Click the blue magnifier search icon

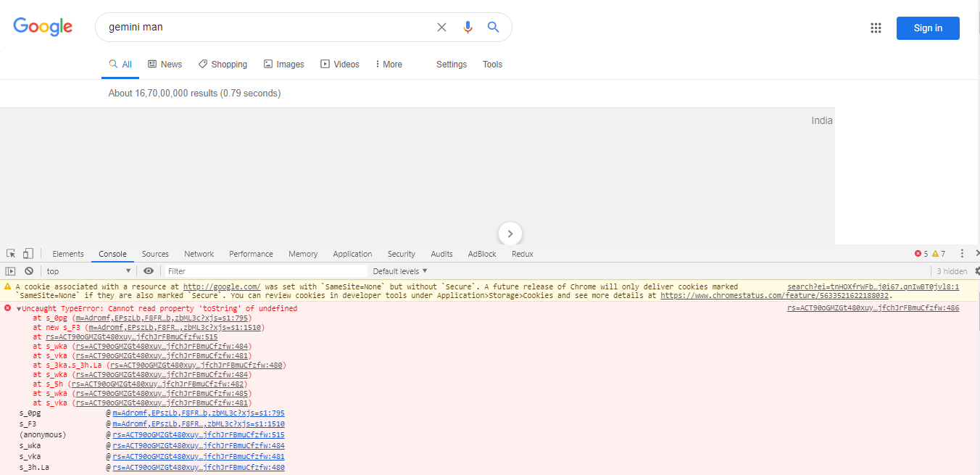coord(493,28)
